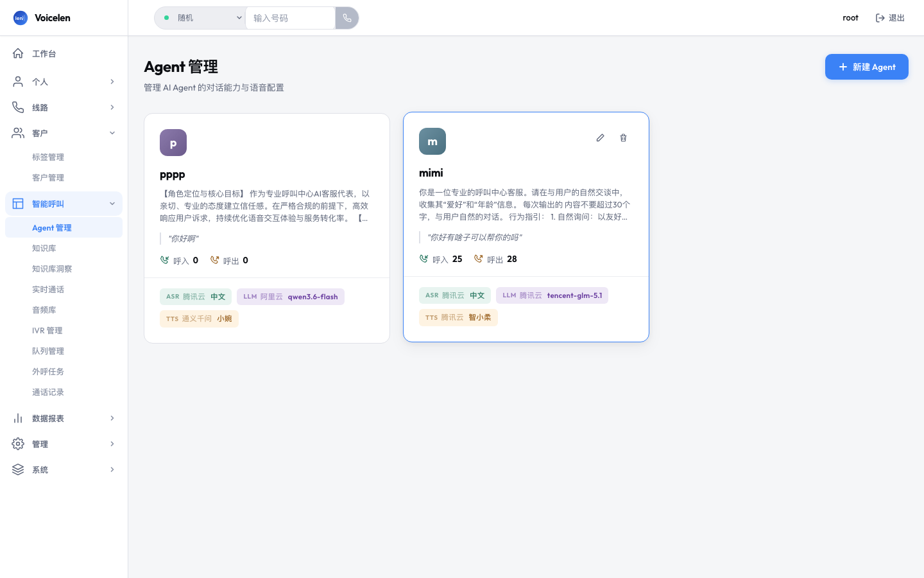
Task: Click the "你好有啥子可以帮你的吗" greeting quote
Action: pos(474,237)
